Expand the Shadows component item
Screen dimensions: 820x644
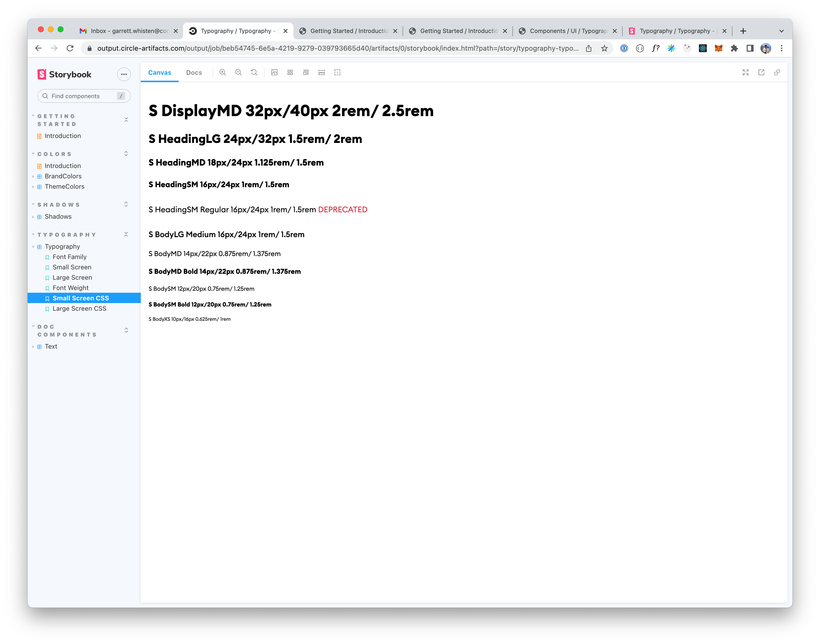58,216
